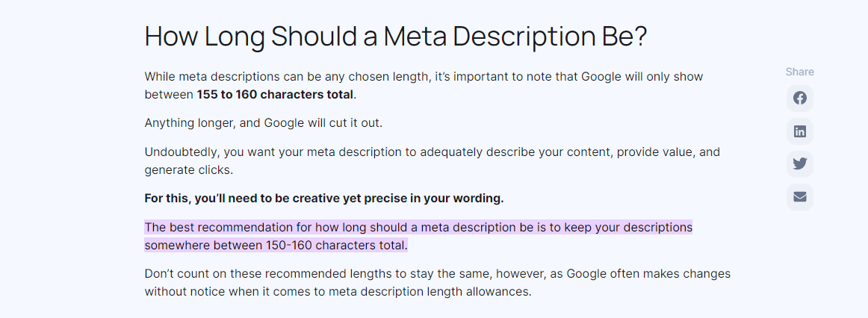Share the article on Facebook

[x=800, y=99]
